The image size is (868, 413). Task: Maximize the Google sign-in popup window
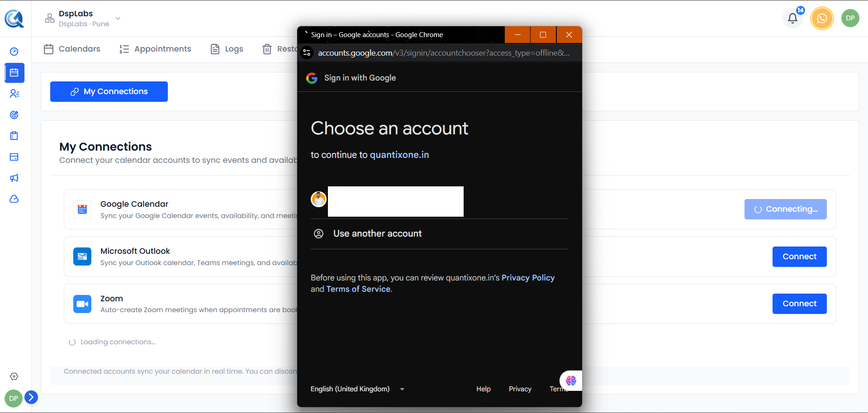coord(543,35)
